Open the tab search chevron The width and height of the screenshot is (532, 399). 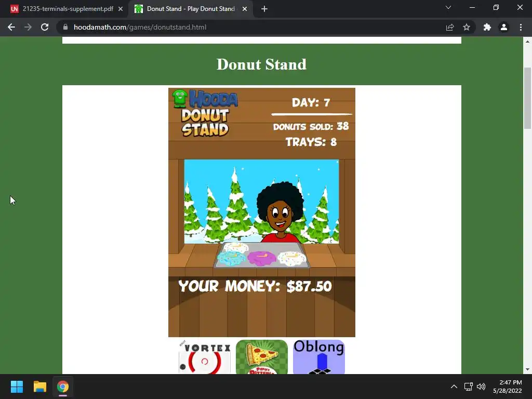pyautogui.click(x=448, y=7)
